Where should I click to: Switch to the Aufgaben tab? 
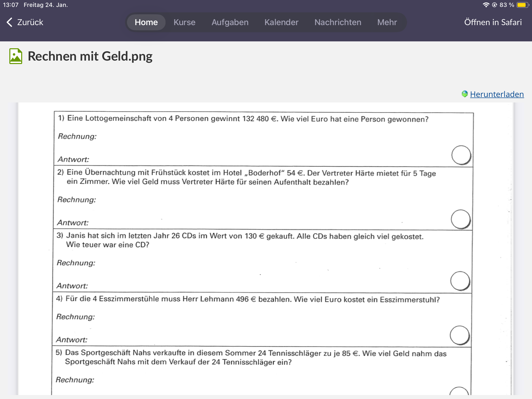[x=230, y=22]
